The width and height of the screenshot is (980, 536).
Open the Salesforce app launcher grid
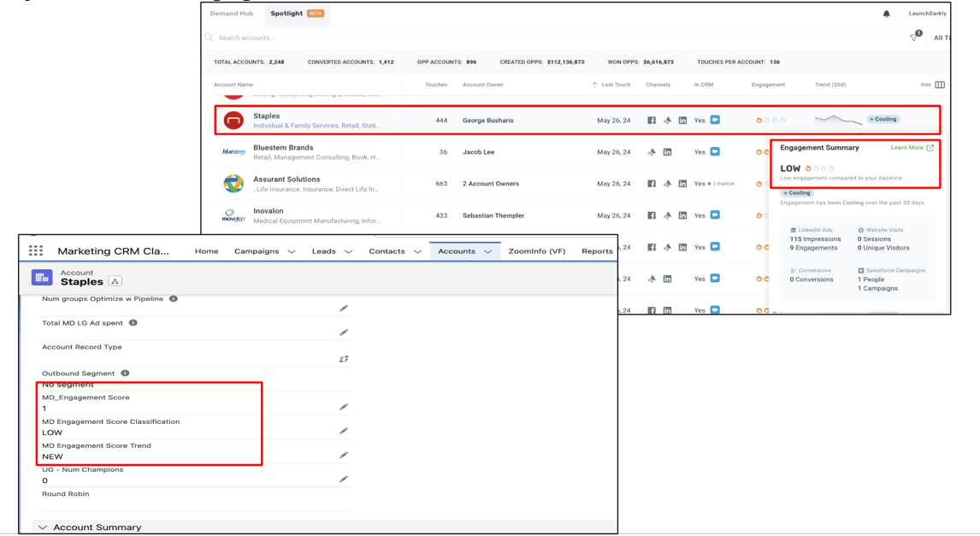pyautogui.click(x=36, y=251)
